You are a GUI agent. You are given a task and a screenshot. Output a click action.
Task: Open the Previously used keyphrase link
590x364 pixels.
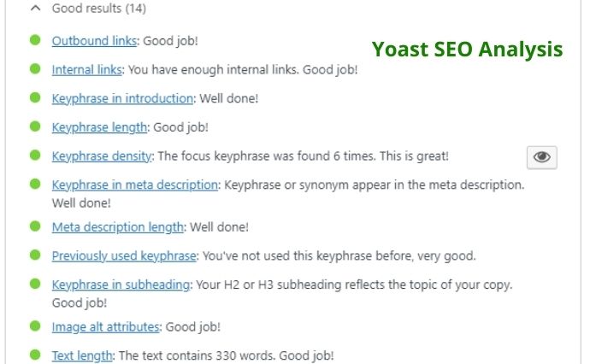coord(124,255)
